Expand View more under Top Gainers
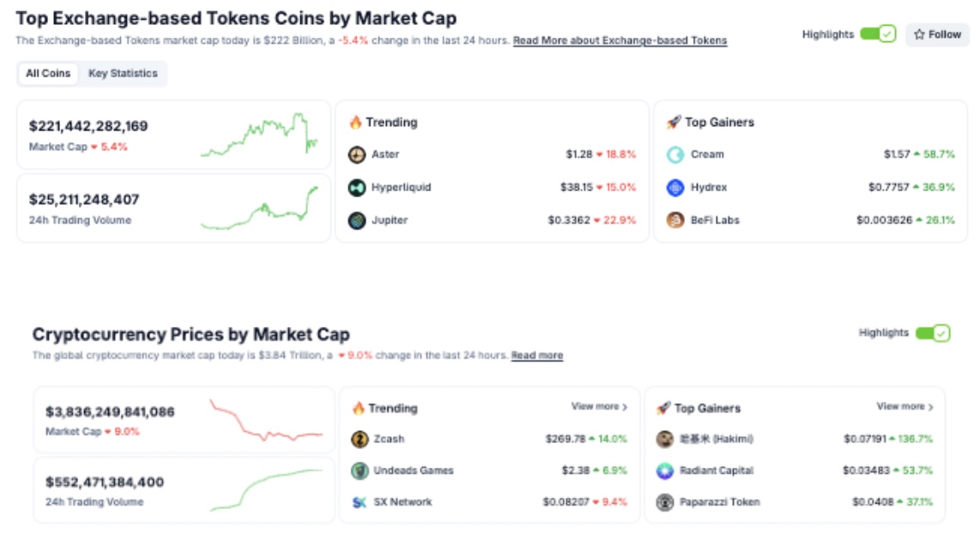This screenshot has height=539, width=980. [x=904, y=407]
